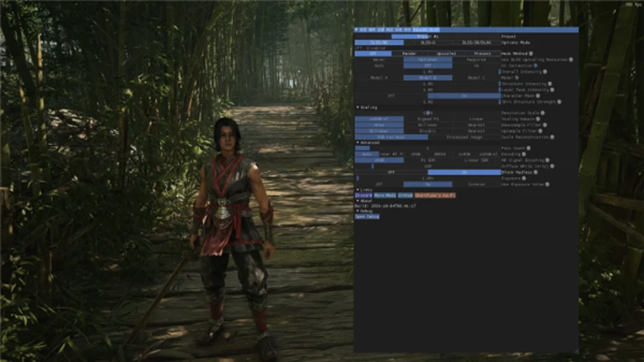
Task: Click the help marker next to Upsample Filter
Action: (x=540, y=131)
